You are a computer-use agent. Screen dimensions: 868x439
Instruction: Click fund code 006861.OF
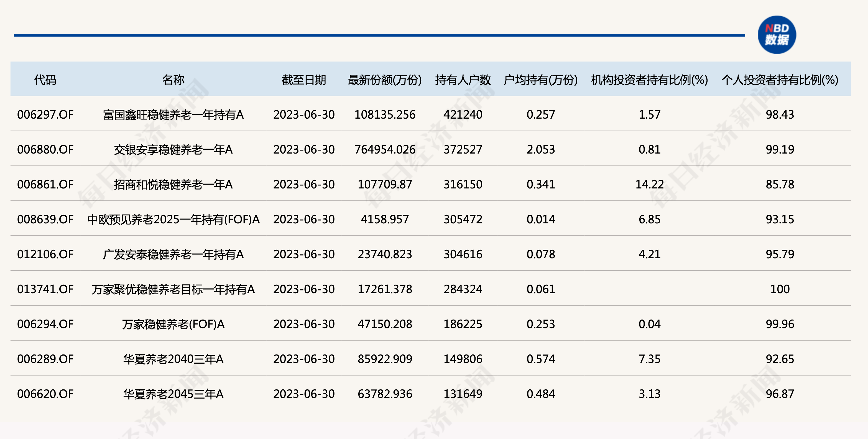pyautogui.click(x=45, y=184)
